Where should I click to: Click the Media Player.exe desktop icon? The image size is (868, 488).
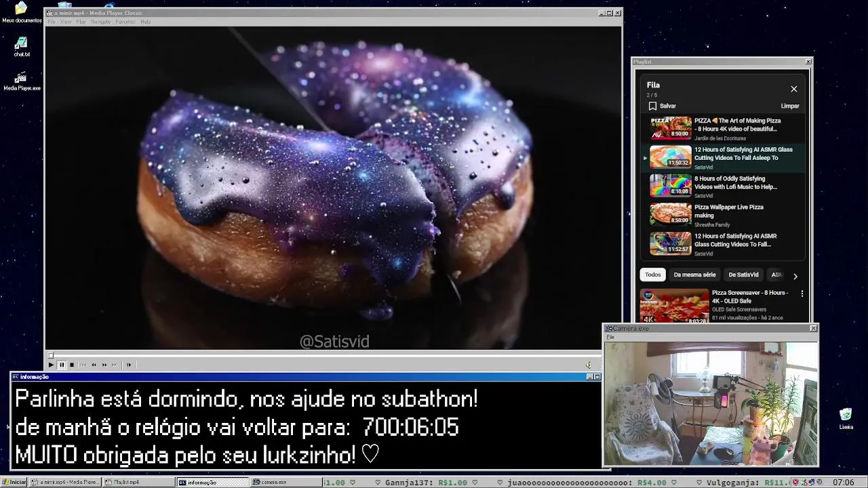tap(22, 81)
